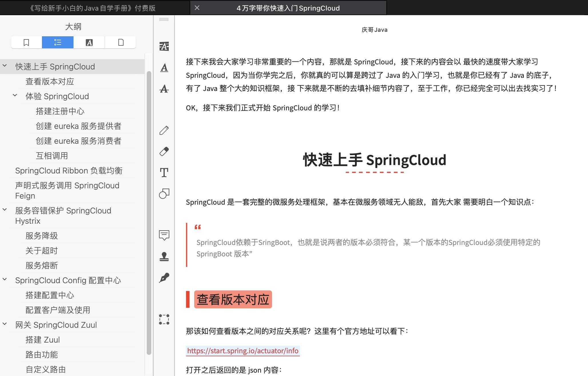Select the eraser tool
This screenshot has height=376, width=588.
click(164, 151)
